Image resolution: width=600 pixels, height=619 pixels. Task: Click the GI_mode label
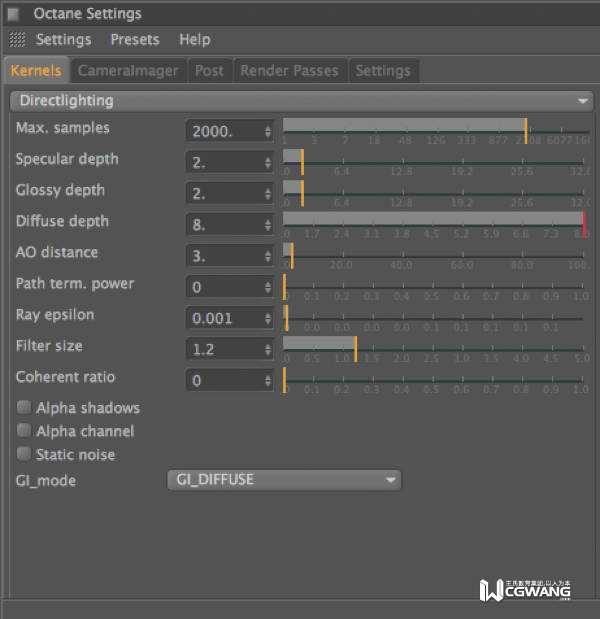click(x=46, y=480)
